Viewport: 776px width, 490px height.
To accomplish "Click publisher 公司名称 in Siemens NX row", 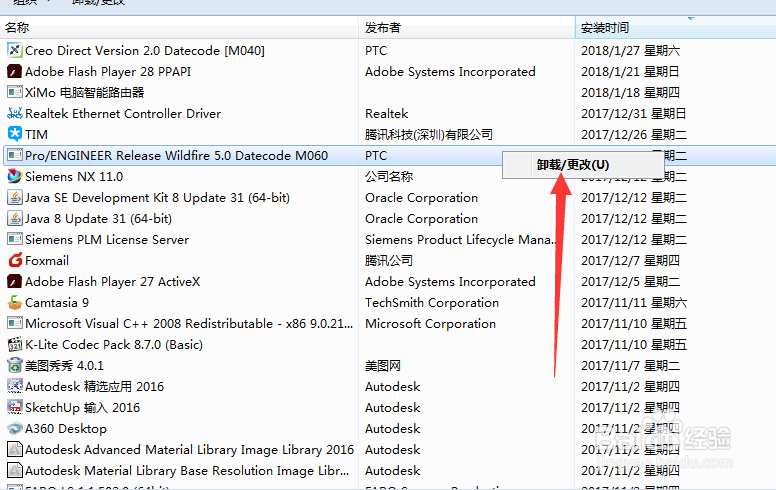I will click(x=389, y=177).
